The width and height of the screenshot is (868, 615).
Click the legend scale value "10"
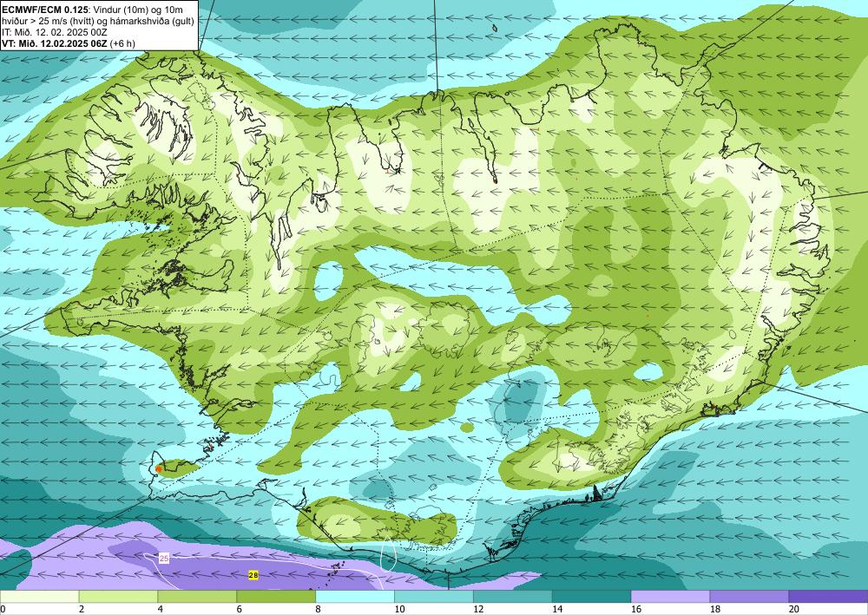399,609
